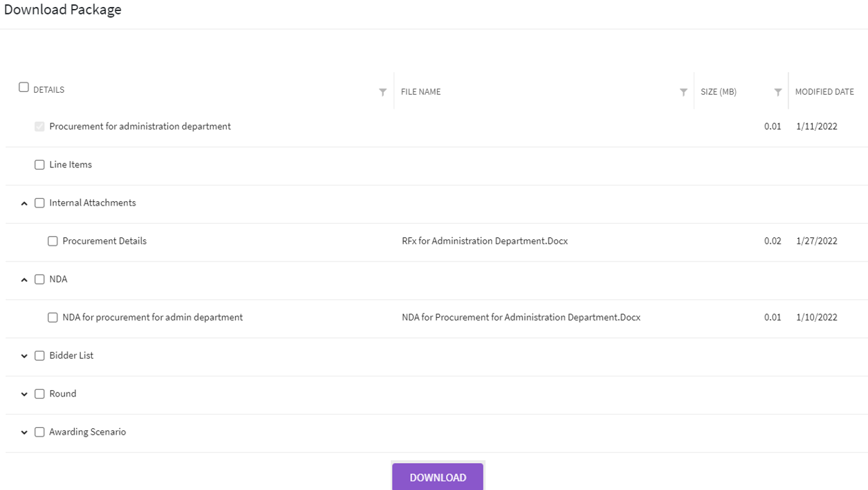This screenshot has width=868, height=490.
Task: Click the Modified Date column header
Action: pyautogui.click(x=824, y=91)
